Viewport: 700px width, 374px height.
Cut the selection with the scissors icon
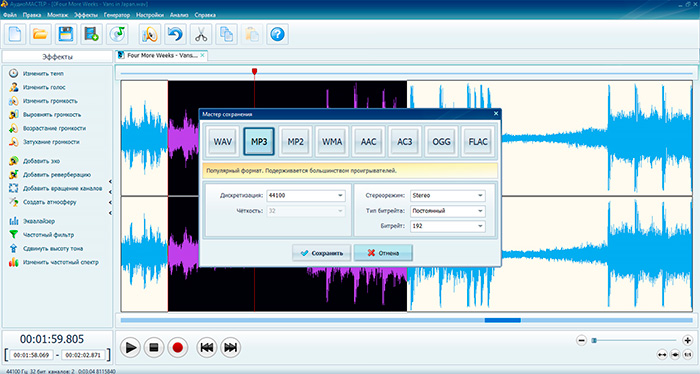tap(201, 34)
